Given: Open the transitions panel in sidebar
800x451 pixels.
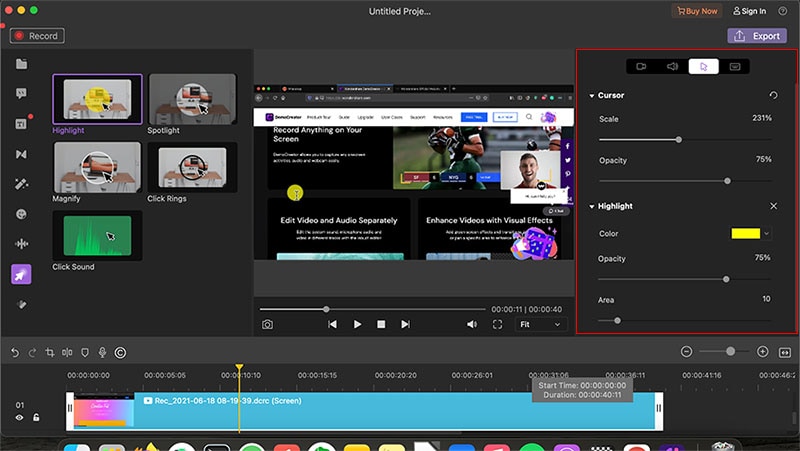Looking at the screenshot, I should coord(21,154).
